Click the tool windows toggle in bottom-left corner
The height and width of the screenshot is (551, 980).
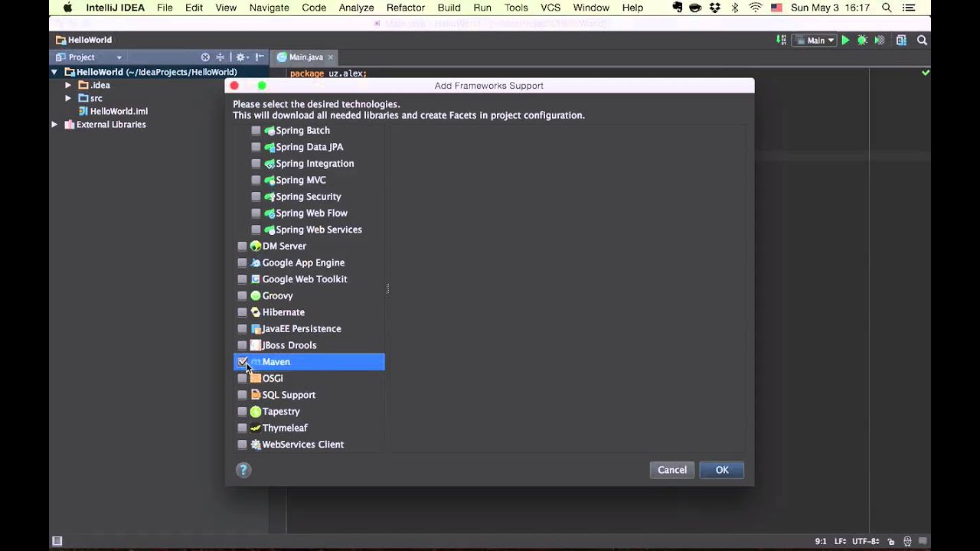57,541
